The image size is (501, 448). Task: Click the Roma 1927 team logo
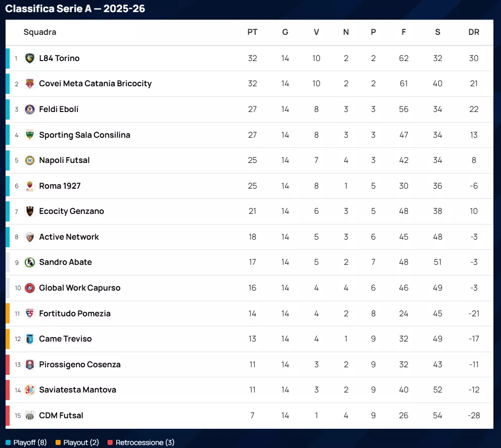(30, 186)
